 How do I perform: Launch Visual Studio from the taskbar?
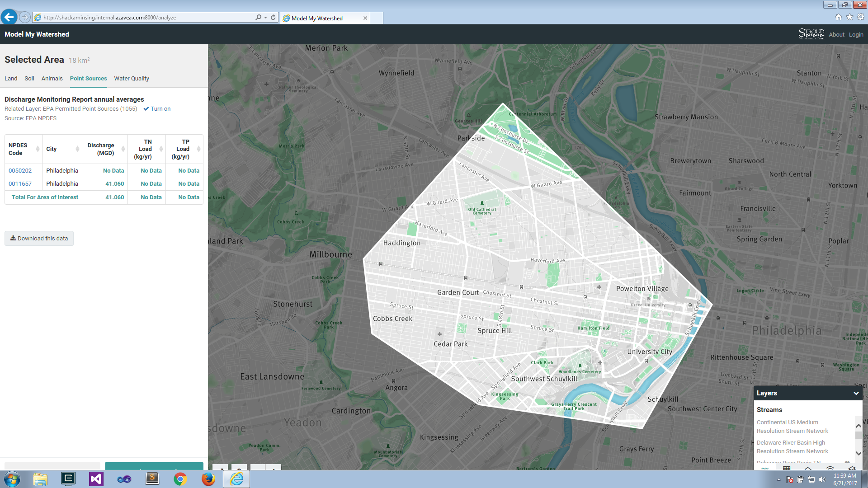coord(96,479)
